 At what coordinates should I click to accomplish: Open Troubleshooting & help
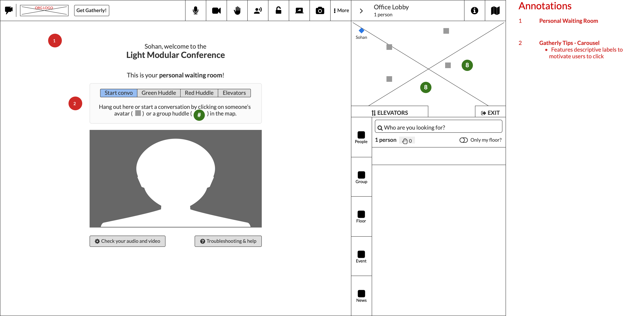(228, 241)
